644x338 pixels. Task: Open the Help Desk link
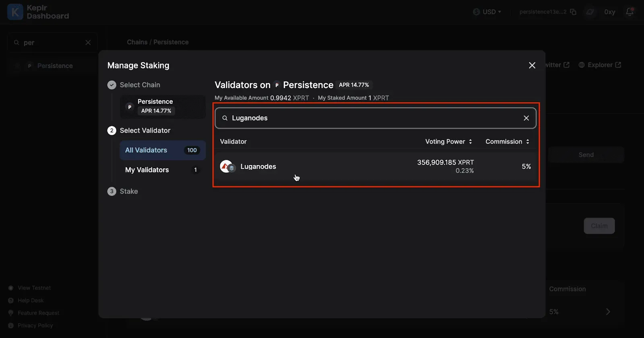31,300
